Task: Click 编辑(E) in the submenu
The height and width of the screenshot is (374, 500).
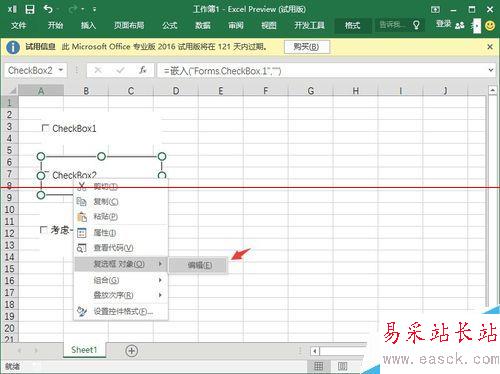Action: pyautogui.click(x=199, y=265)
